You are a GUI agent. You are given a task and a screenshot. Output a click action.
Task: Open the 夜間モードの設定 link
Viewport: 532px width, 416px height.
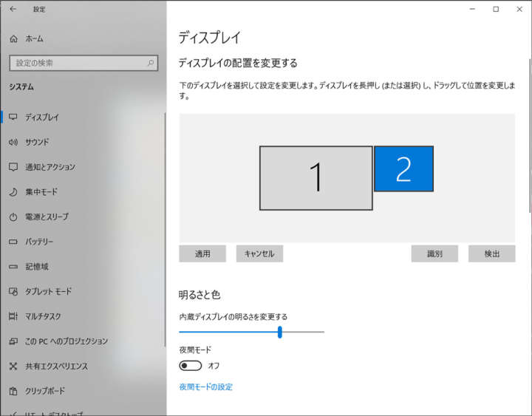[205, 387]
